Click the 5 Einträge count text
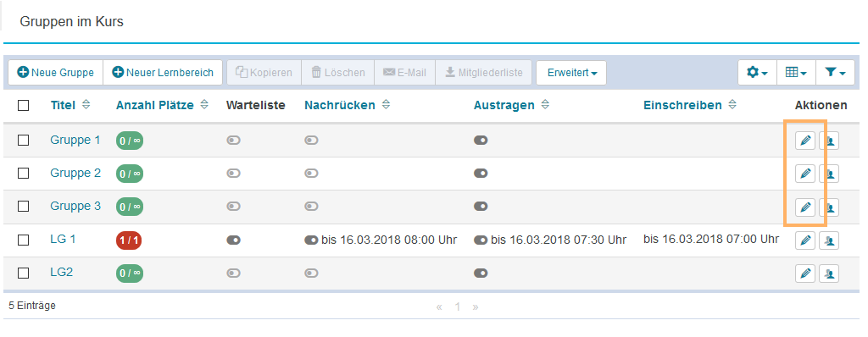This screenshot has height=337, width=868. [32, 306]
